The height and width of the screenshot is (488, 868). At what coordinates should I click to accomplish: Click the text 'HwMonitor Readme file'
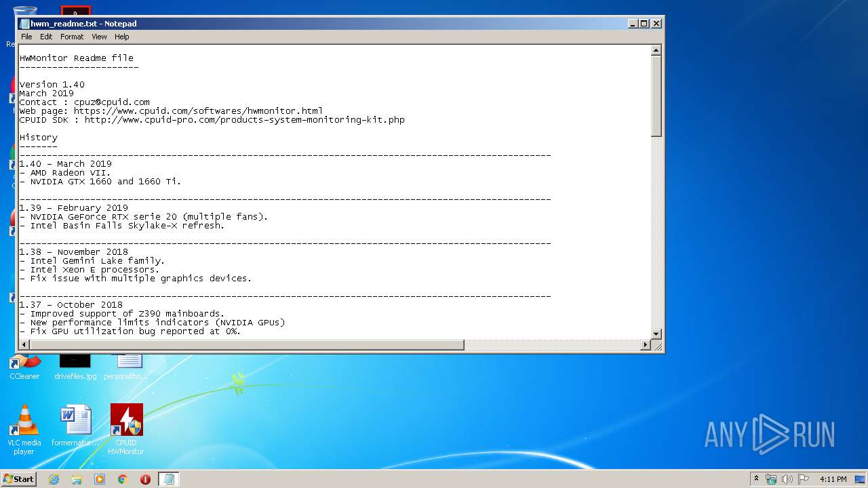[77, 58]
